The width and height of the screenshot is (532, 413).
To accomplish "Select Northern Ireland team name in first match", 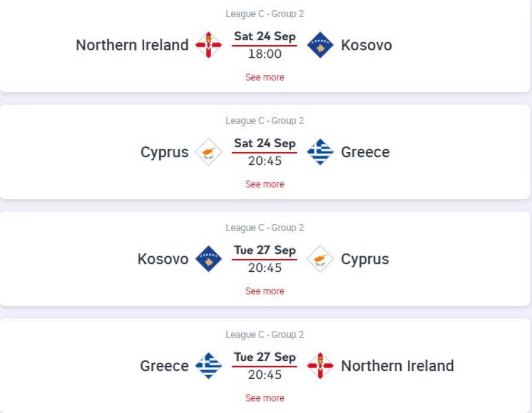I will (x=132, y=45).
